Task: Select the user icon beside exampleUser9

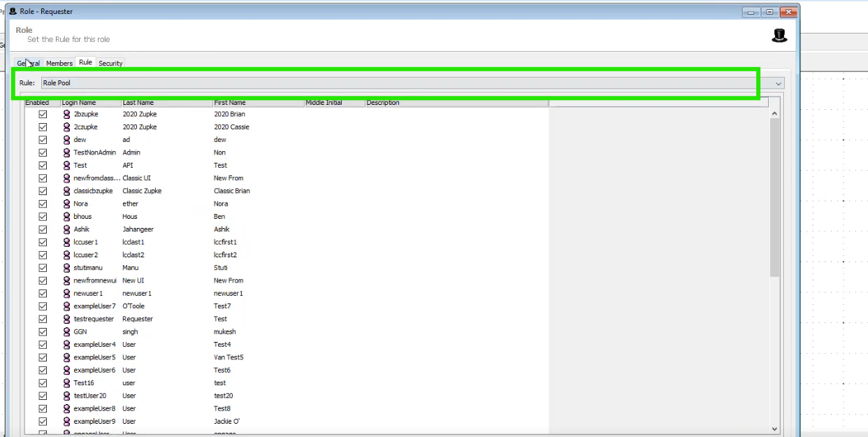Action: [66, 421]
